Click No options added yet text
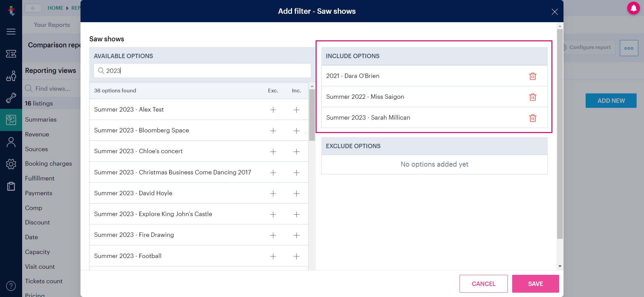644x297 pixels. point(434,164)
